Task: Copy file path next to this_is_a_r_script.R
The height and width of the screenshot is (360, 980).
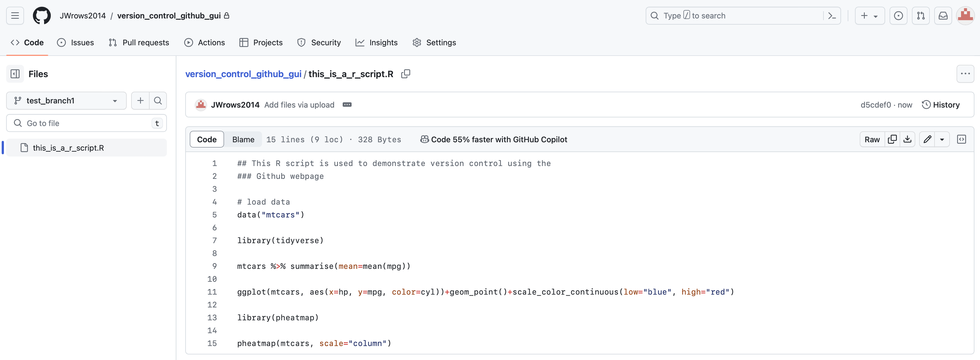Action: pos(405,74)
